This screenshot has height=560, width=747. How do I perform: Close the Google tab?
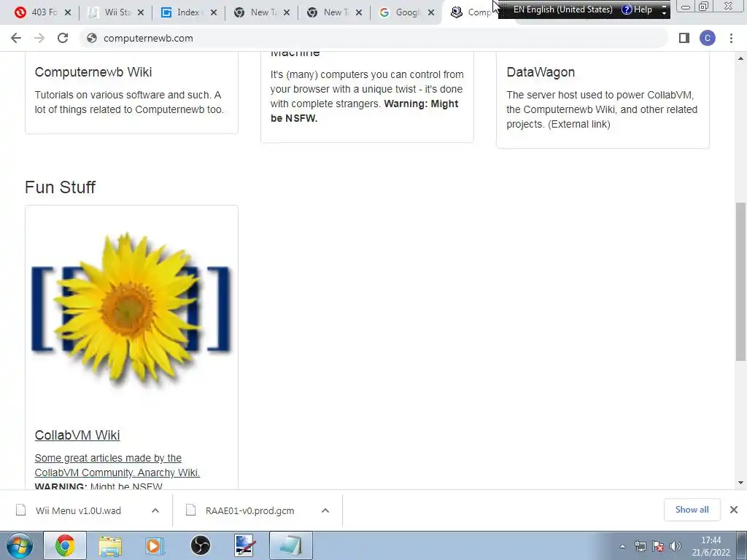431,13
